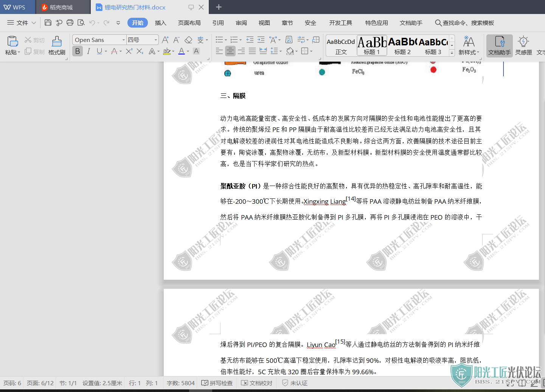Set Justify paragraph alignment
Image resolution: width=545 pixels, height=392 pixels.
click(252, 51)
